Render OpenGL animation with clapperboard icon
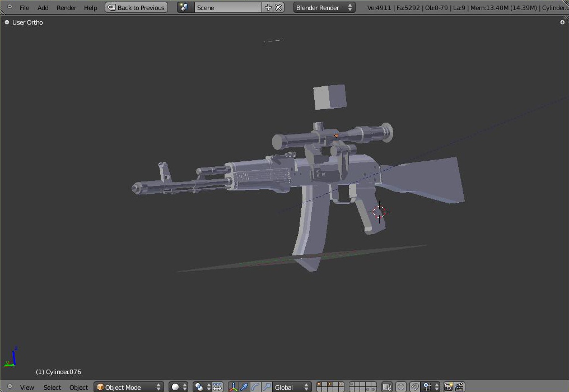This screenshot has width=569, height=392. click(459, 388)
